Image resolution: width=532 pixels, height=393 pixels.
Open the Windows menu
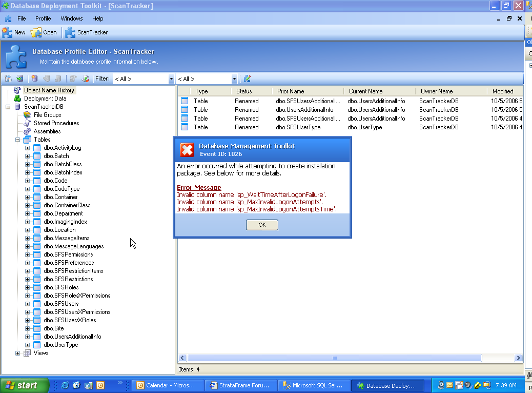point(71,18)
